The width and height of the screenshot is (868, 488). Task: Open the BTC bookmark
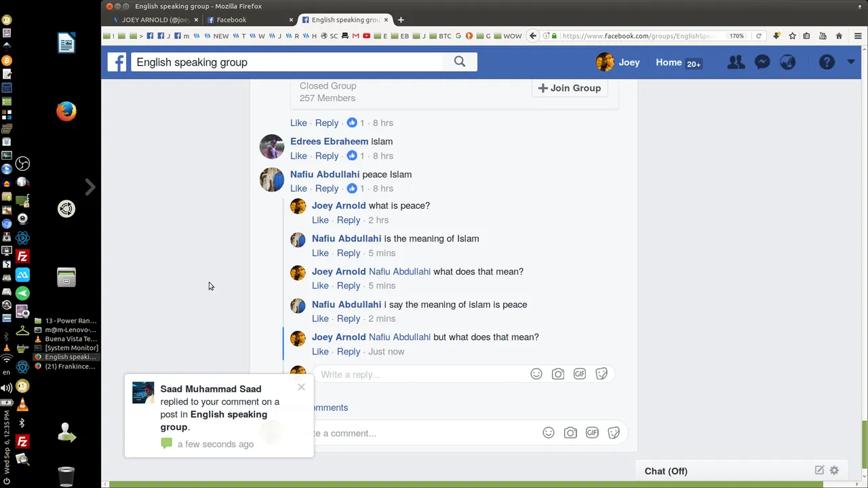tap(441, 36)
